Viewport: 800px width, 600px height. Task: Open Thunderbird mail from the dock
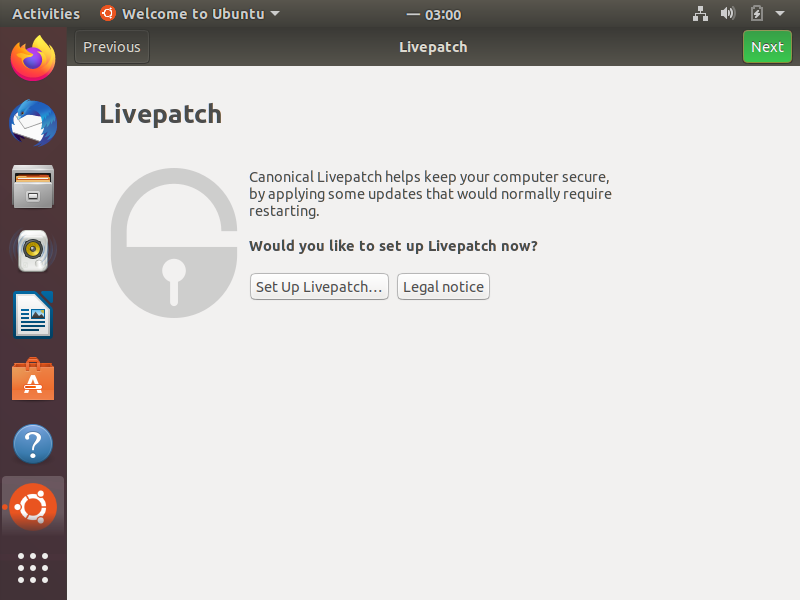[33, 123]
